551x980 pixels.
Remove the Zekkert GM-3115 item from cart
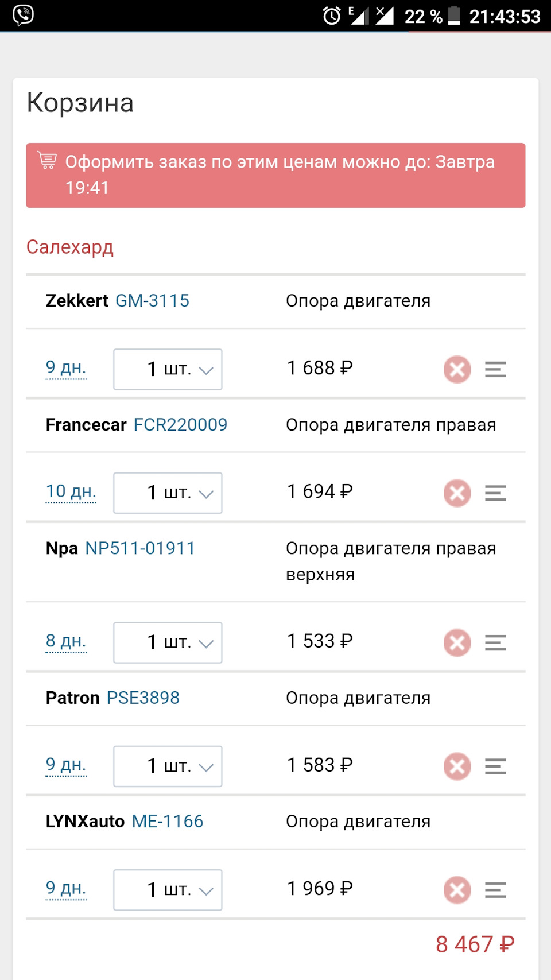(x=457, y=369)
